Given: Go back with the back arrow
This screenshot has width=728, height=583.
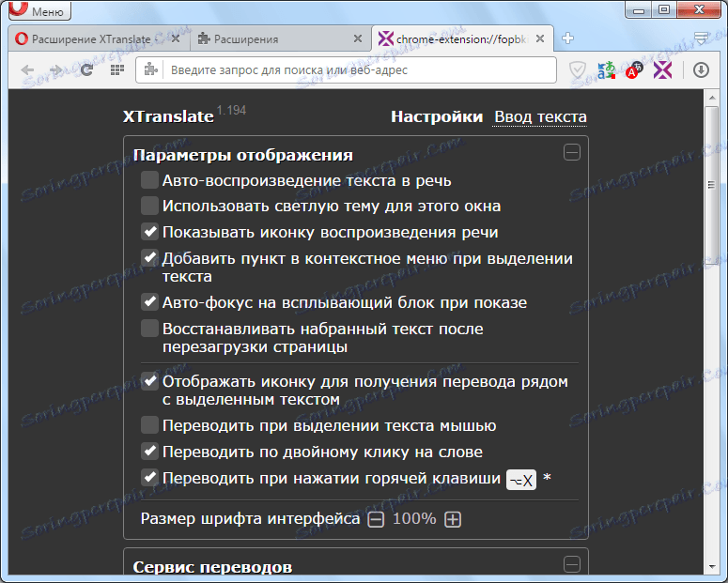Looking at the screenshot, I should [x=27, y=70].
